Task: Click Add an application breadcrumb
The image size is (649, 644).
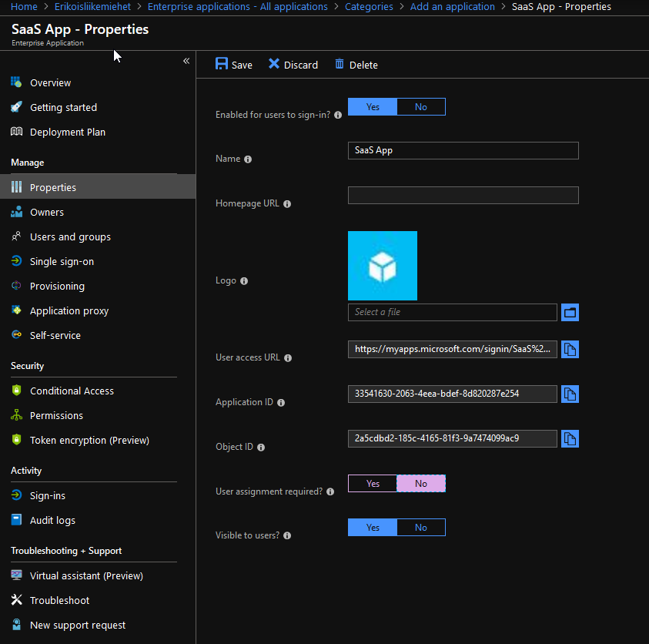Action: point(453,7)
